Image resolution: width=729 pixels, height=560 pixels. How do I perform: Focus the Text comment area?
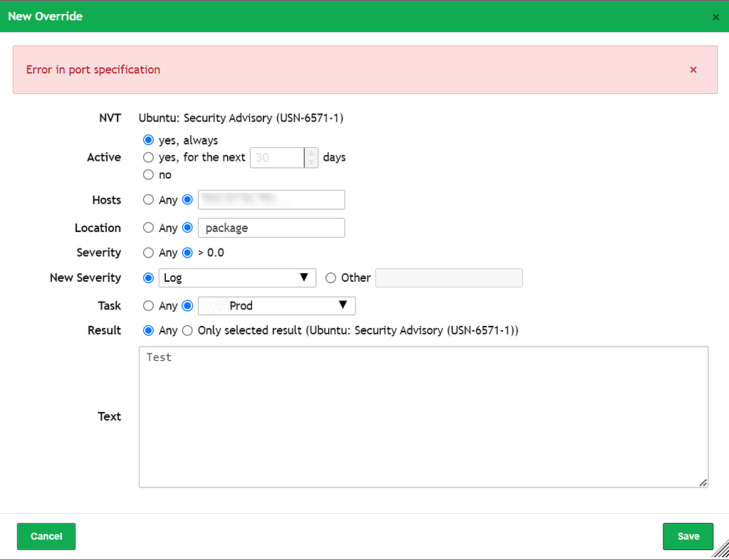423,416
